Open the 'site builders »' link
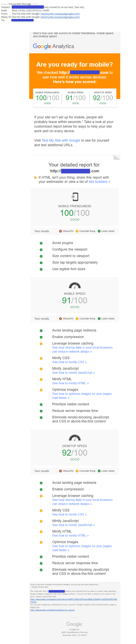This screenshot has width=136, height=644. 99,181
